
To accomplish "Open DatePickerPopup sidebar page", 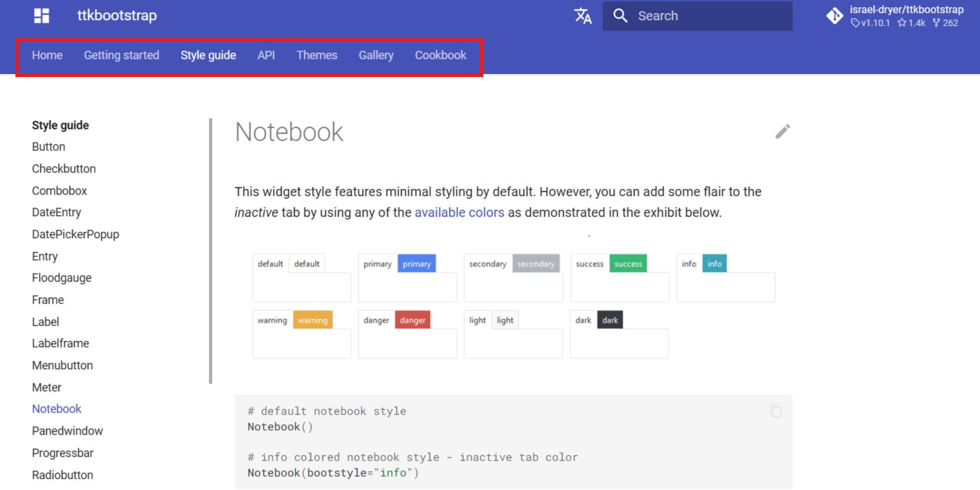I will pyautogui.click(x=75, y=234).
